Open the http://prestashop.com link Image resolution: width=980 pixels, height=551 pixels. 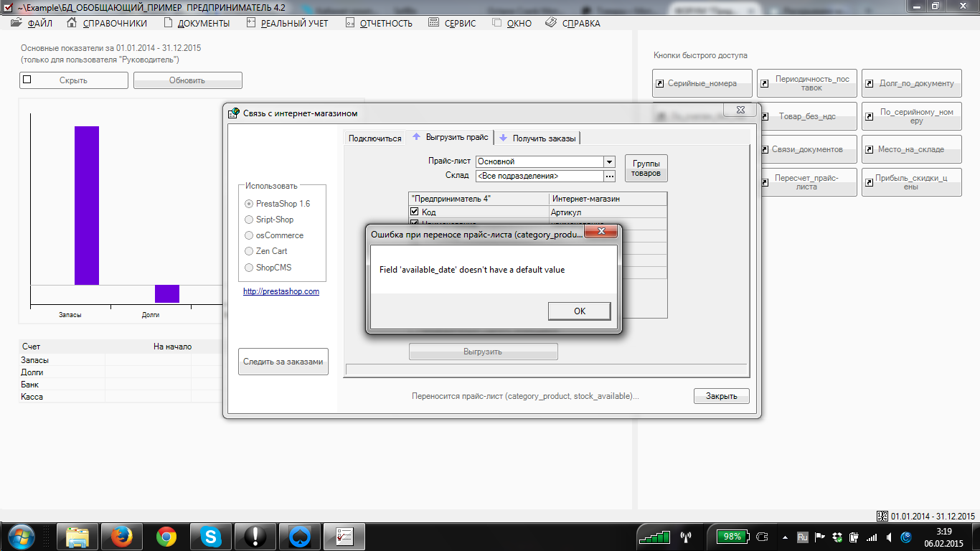281,292
